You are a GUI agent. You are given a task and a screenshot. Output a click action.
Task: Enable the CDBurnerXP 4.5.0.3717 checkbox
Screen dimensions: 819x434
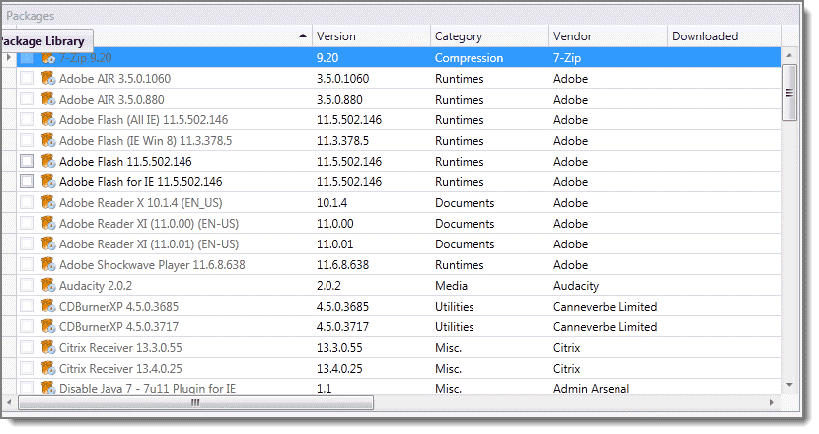coord(27,326)
